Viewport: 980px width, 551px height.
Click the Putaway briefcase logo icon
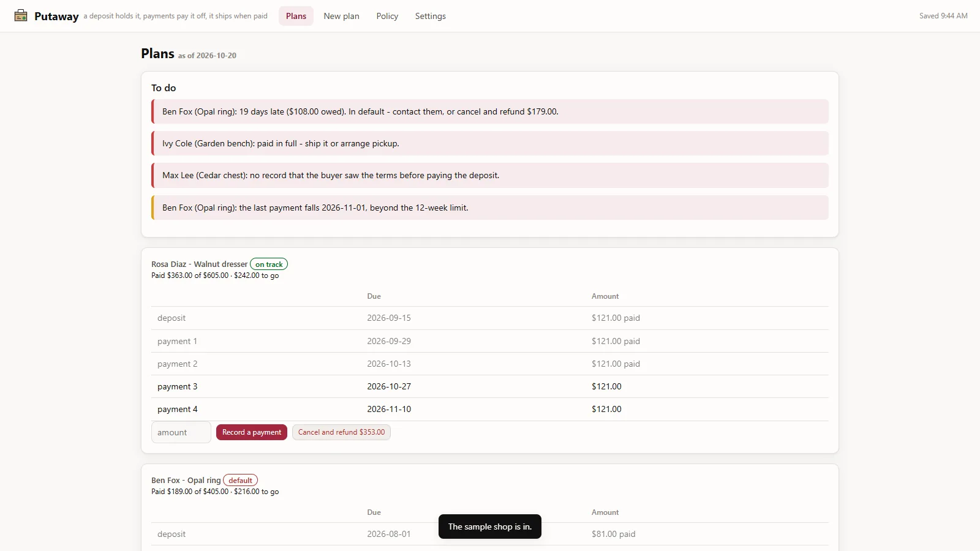tap(21, 16)
